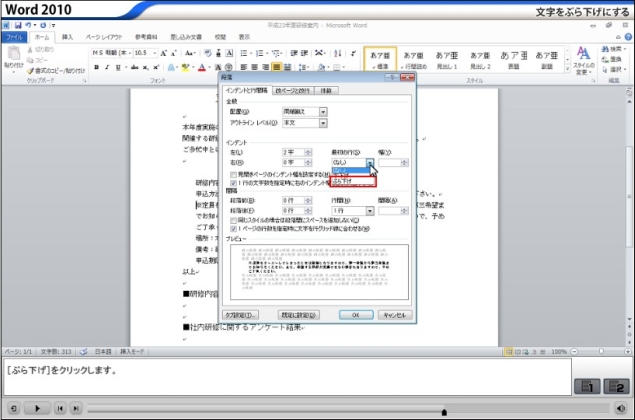Viewport: 635px width, 420px height.
Task: Click the Set as Default button
Action: [299, 315]
